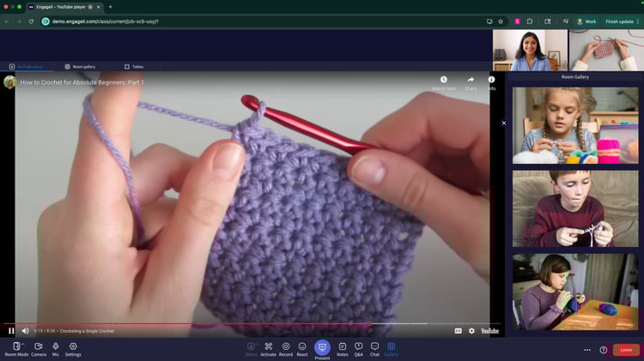Open the Q&A panel
The image size is (644, 361).
click(x=359, y=347)
